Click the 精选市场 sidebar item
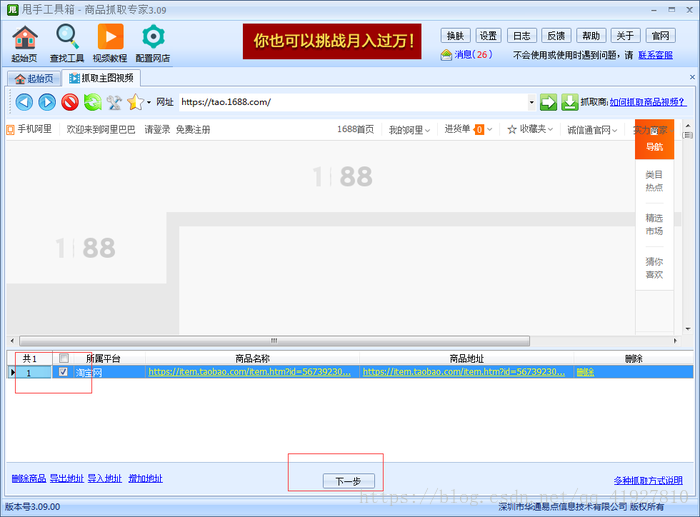The image size is (700, 517). [x=654, y=225]
